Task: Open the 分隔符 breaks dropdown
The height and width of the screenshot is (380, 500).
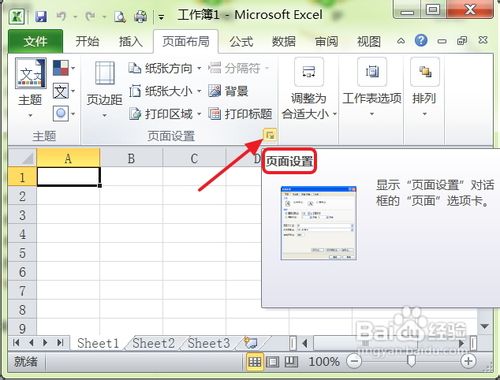Action: tap(239, 68)
